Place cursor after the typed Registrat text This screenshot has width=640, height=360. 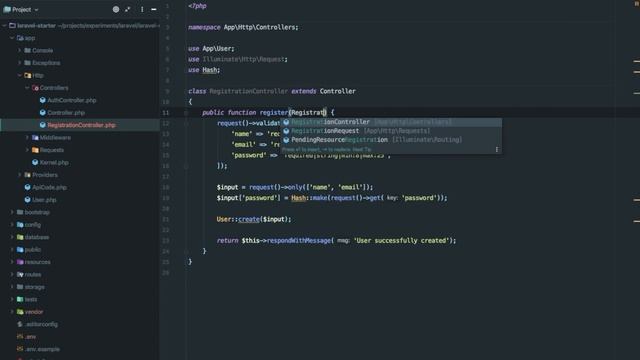(325, 112)
